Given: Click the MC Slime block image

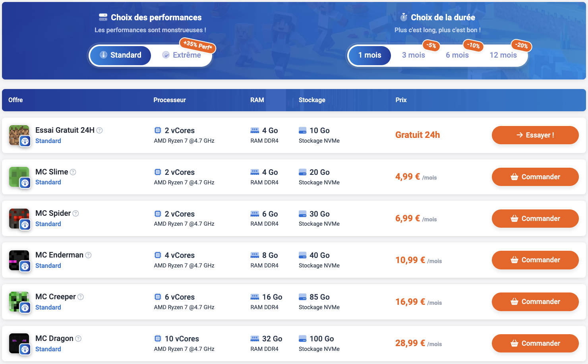Looking at the screenshot, I should pyautogui.click(x=19, y=177).
